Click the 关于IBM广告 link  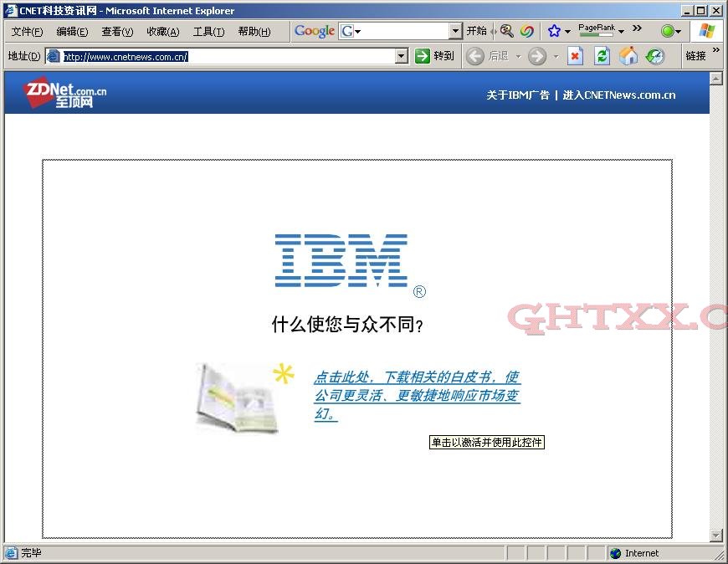point(518,95)
